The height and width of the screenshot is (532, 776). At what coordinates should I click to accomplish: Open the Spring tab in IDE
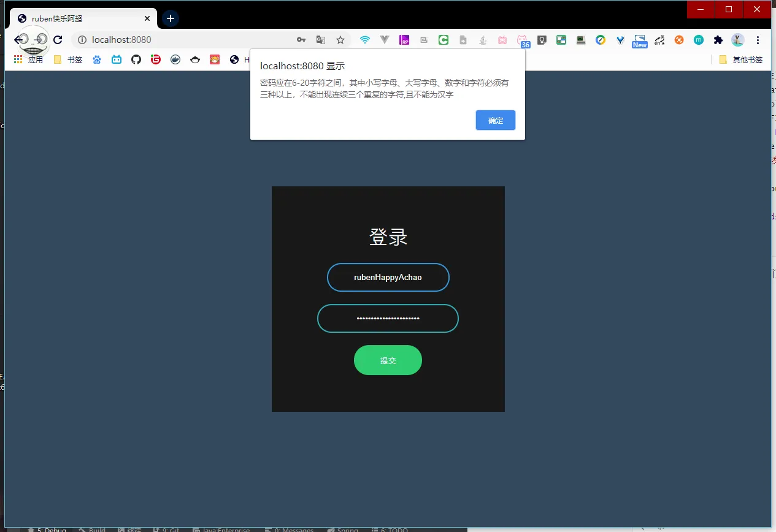pos(342,530)
